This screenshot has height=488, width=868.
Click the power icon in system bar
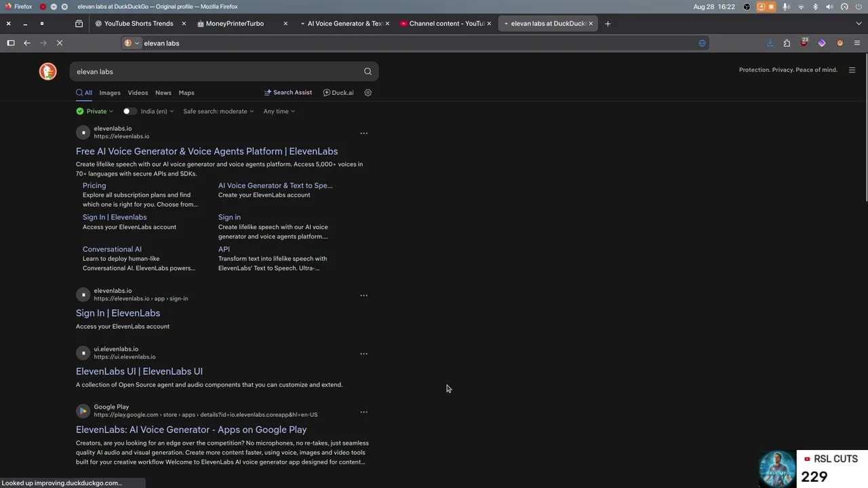click(859, 7)
